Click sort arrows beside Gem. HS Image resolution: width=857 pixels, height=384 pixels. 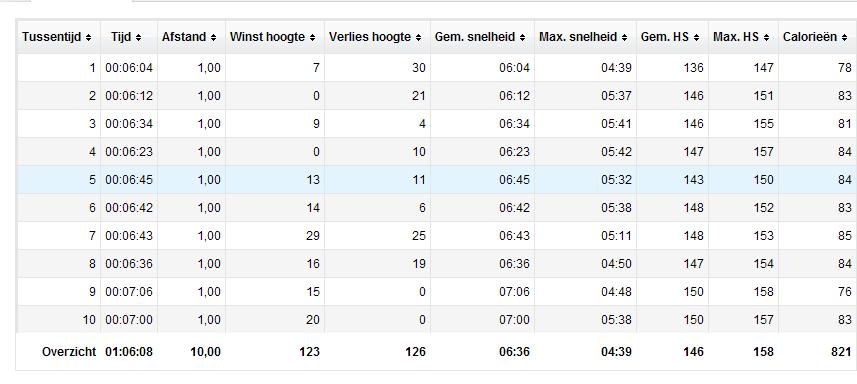pyautogui.click(x=696, y=38)
